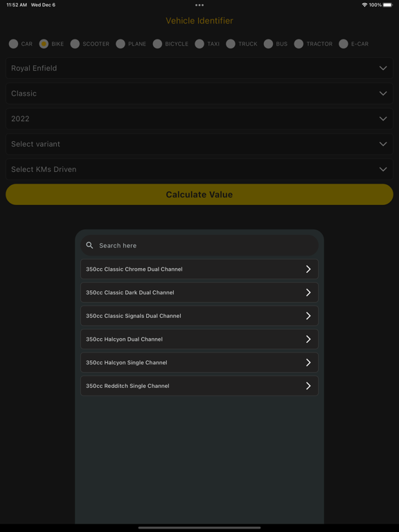This screenshot has height=532, width=399.
Task: Click arrow beside Classic Signals Dual Channel
Action: pyautogui.click(x=308, y=316)
